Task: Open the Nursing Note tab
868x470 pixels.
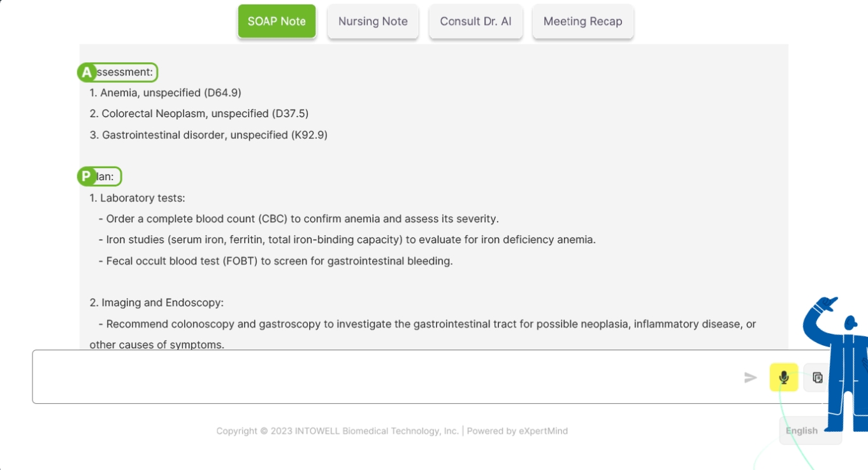Action: (x=373, y=21)
